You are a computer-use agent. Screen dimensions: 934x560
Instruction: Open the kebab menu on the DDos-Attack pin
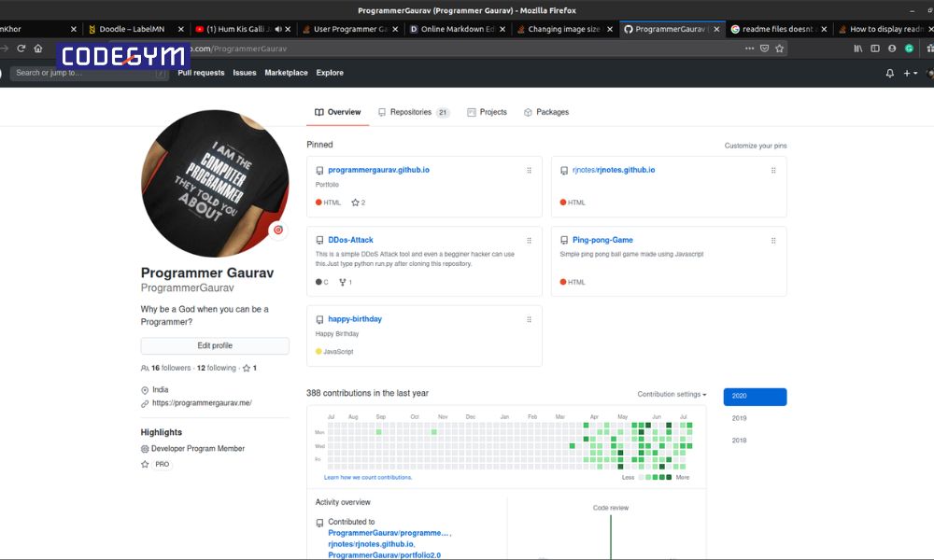click(x=530, y=240)
